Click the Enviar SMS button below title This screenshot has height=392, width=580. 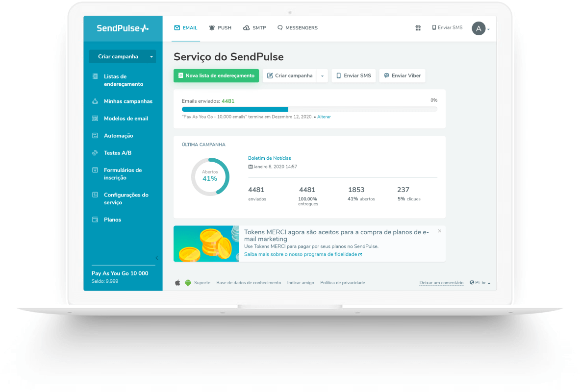click(353, 75)
